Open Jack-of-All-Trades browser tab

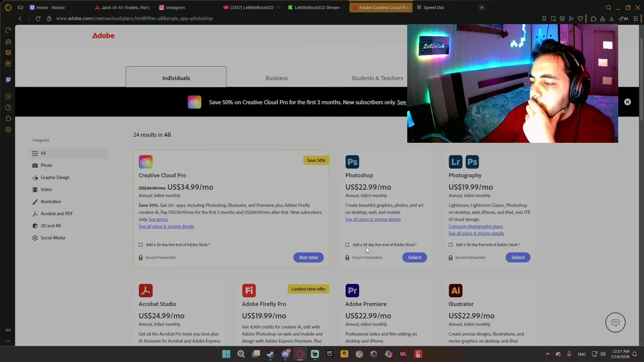[124, 8]
